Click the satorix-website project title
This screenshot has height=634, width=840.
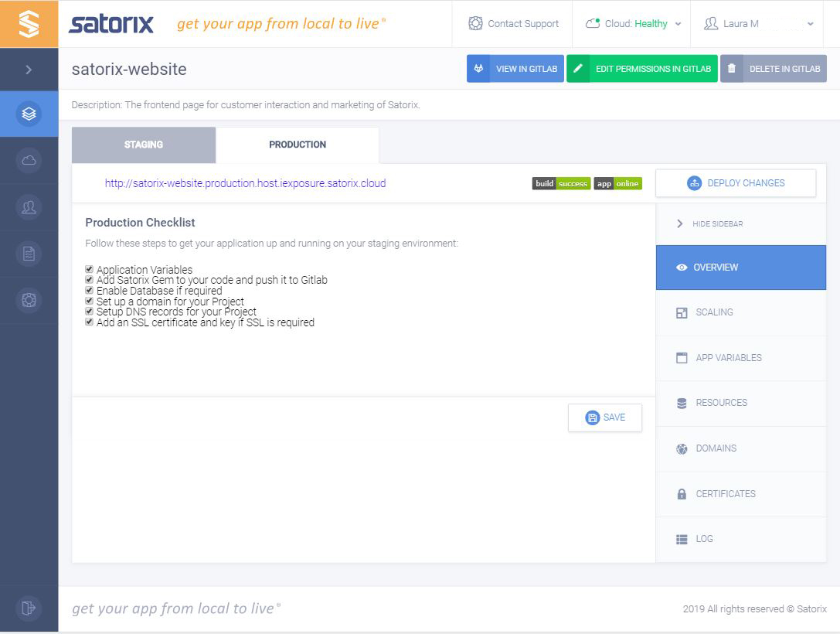129,69
